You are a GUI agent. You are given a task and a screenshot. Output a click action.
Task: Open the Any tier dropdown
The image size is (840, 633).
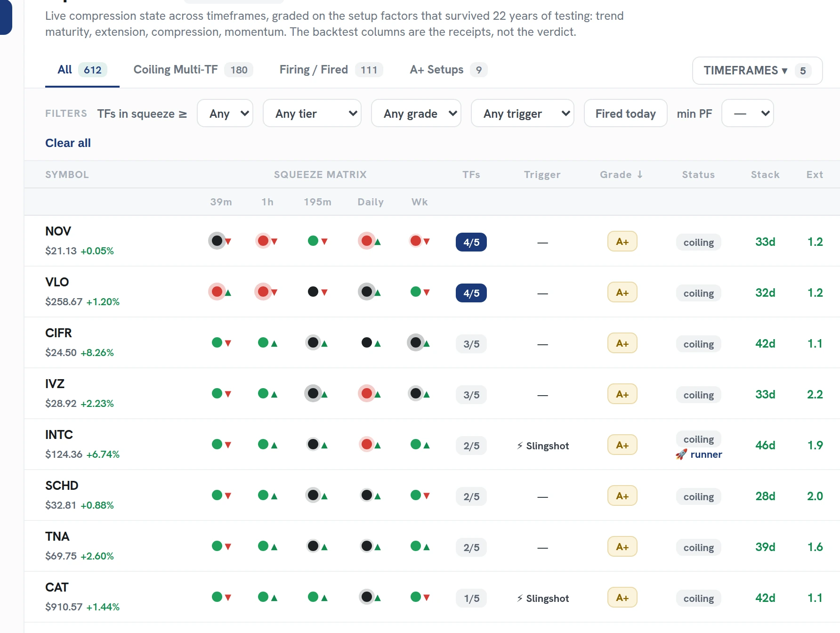pos(312,114)
